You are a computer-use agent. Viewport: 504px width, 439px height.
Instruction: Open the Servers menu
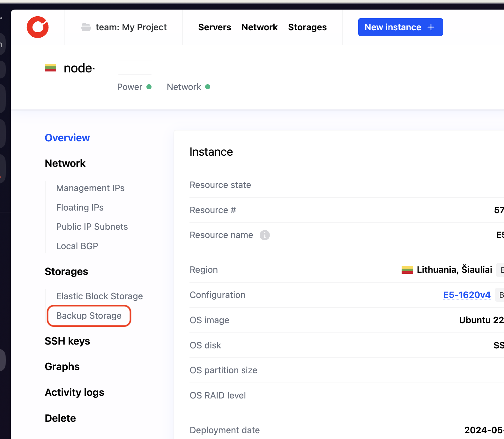pos(215,27)
